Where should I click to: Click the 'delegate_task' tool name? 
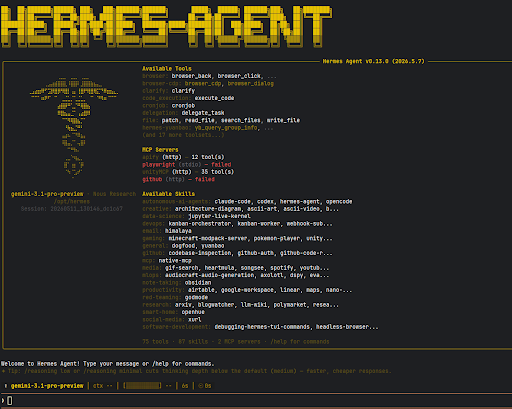203,113
